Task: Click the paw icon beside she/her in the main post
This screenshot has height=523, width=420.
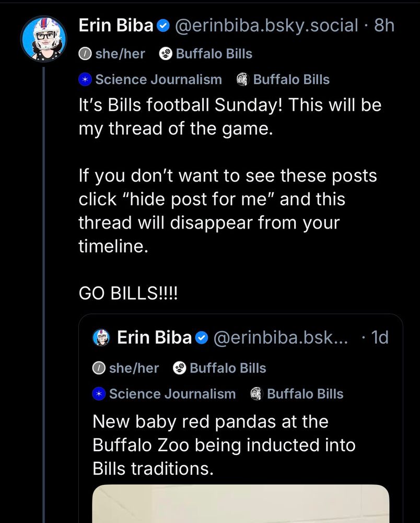Action: (x=166, y=54)
